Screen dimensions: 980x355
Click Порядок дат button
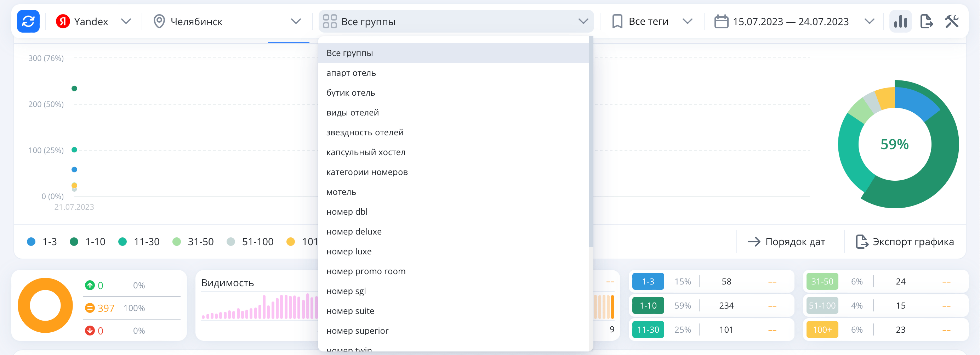click(786, 242)
